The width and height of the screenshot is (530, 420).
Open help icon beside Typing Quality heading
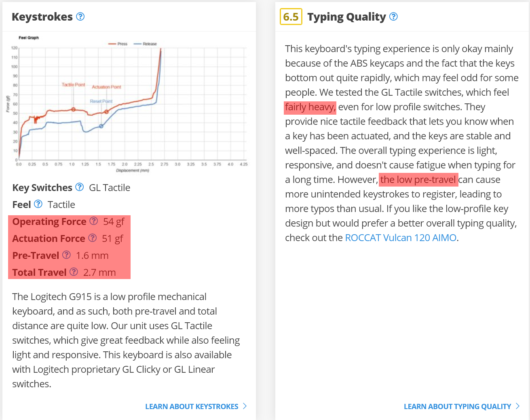pos(393,17)
